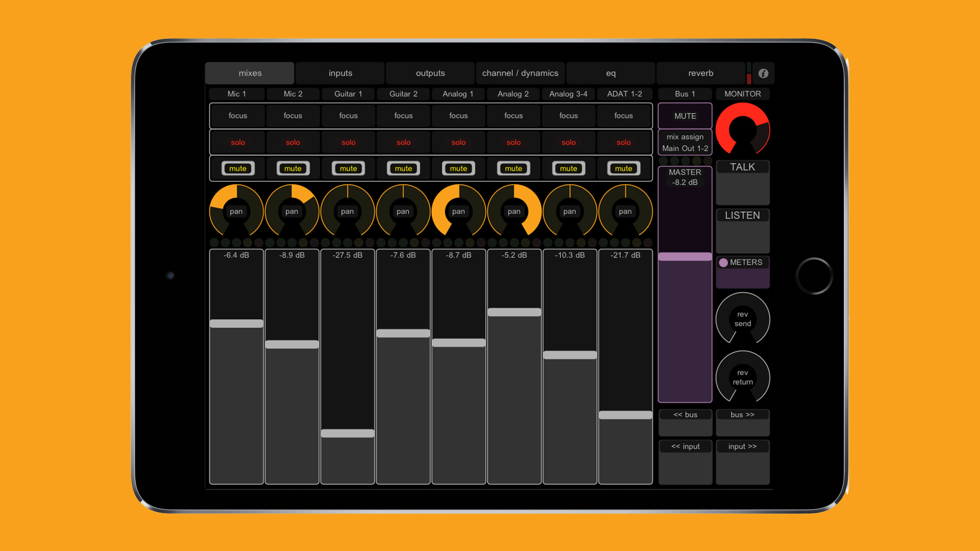Adjust the red MONITOR volume knob
This screenshot has height=551, width=980.
click(x=743, y=129)
